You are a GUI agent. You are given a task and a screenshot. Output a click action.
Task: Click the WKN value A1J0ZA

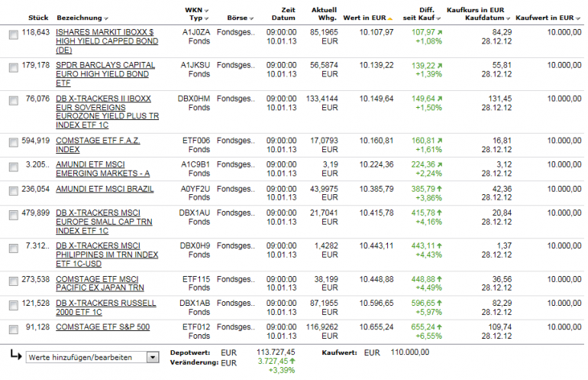click(x=196, y=32)
